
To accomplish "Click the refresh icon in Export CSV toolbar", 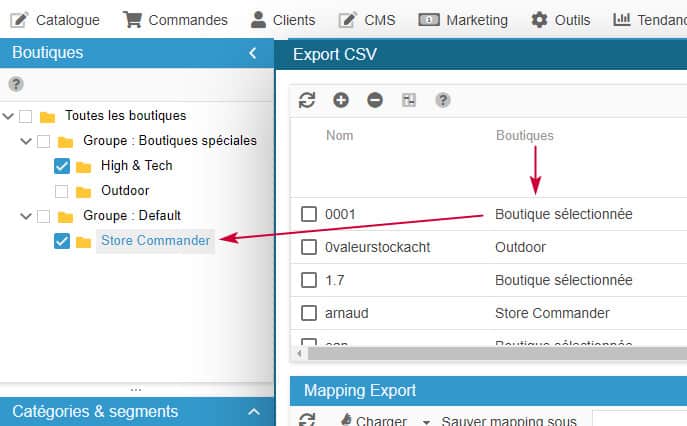I will (307, 100).
